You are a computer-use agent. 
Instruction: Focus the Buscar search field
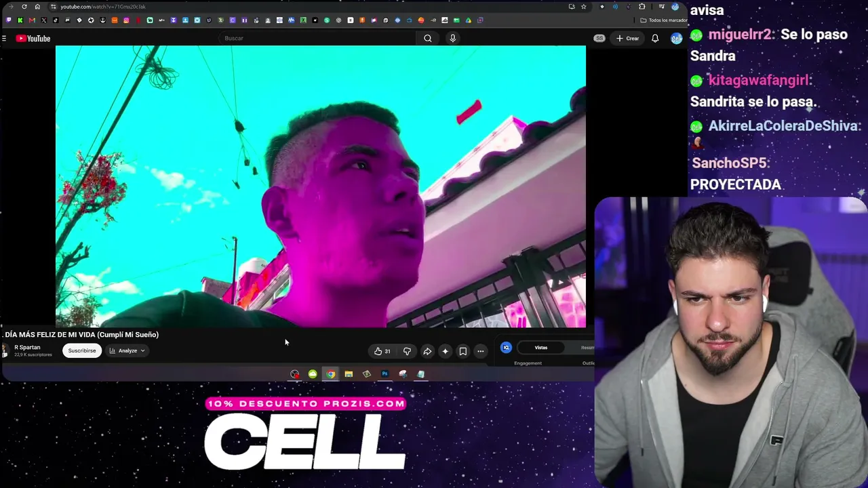coord(319,39)
